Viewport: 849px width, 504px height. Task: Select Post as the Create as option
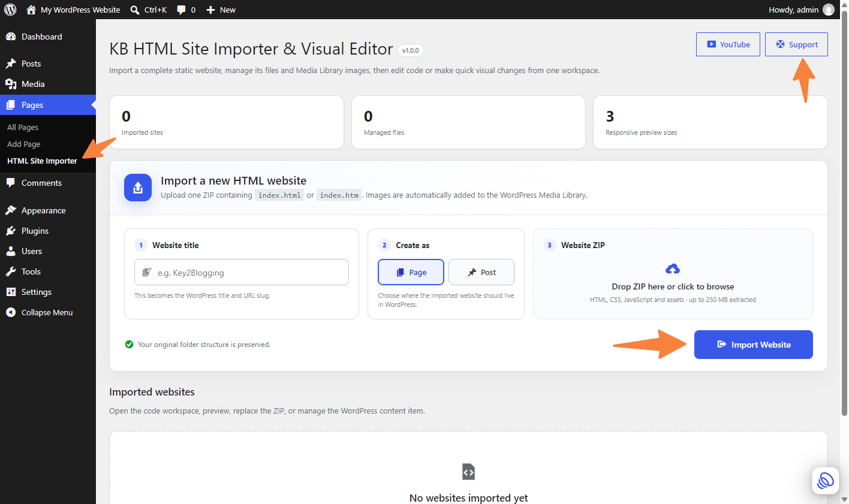point(481,272)
